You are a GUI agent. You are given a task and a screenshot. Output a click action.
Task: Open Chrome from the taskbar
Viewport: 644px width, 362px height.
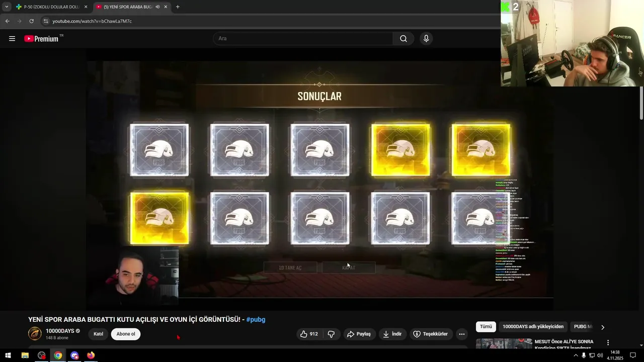click(x=58, y=355)
